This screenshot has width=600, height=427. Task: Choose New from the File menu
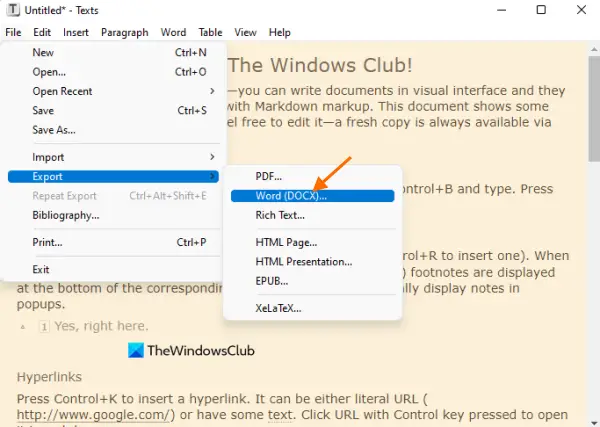[113, 52]
